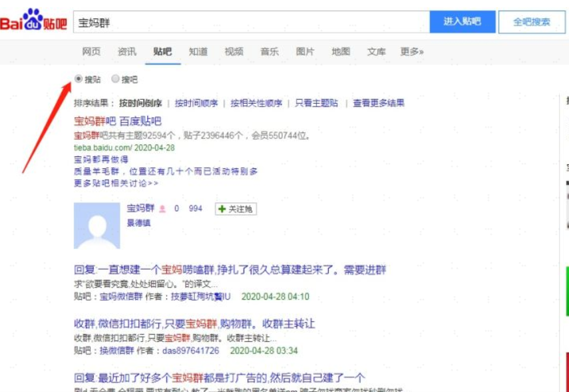
Task: Open the 音乐 tab
Action: [x=270, y=51]
